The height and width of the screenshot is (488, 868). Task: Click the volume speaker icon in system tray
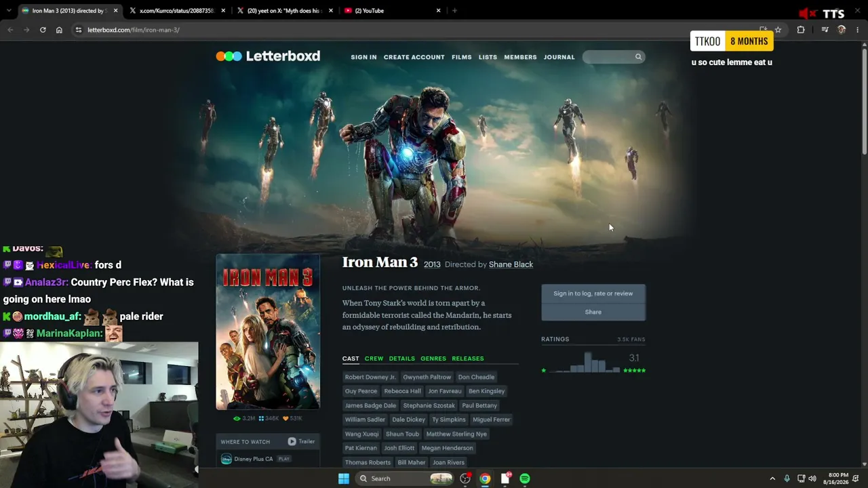(812, 479)
